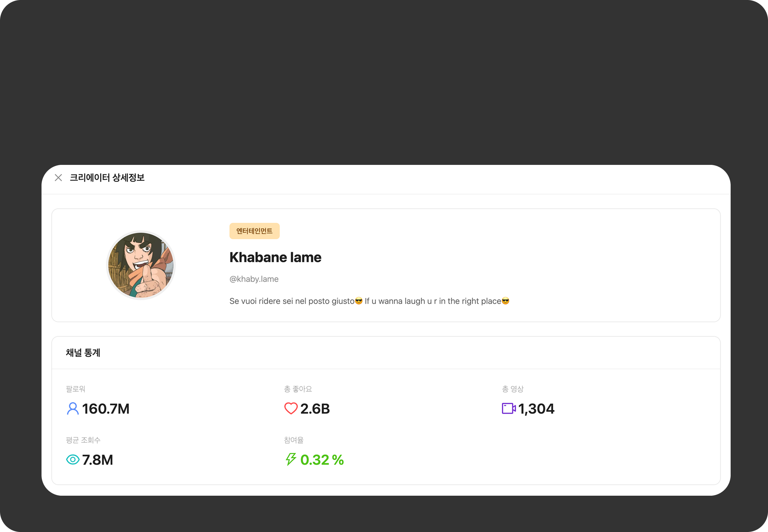Image resolution: width=768 pixels, height=532 pixels.
Task: Select the 엔터테인먼트 category tag
Action: tap(254, 231)
